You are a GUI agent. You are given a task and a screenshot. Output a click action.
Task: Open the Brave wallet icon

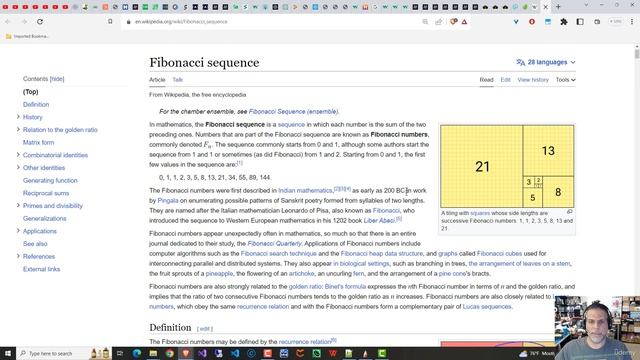click(x=597, y=22)
